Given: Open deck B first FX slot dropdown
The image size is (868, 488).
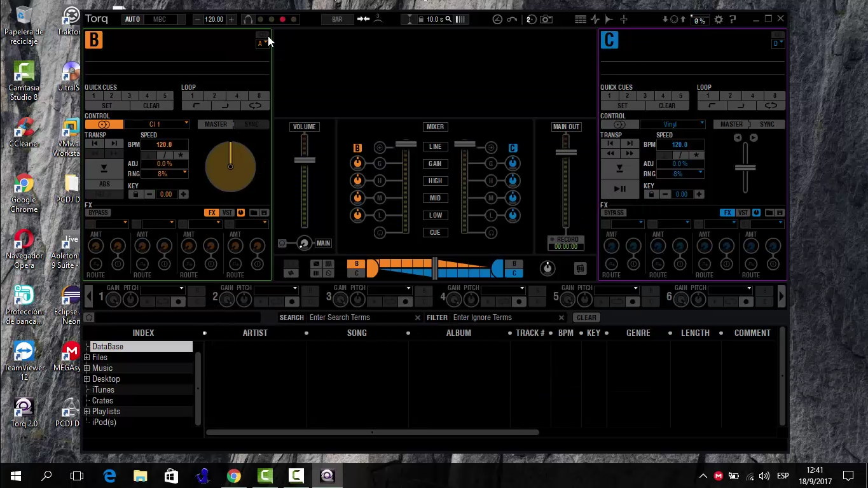Looking at the screenshot, I should (x=112, y=224).
